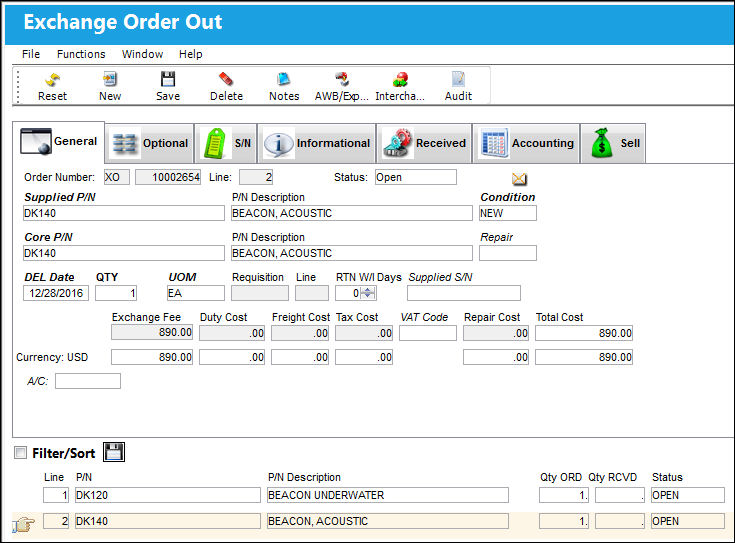Viewport: 735px width, 543px height.
Task: Click BEACON UNDERWATER description in list
Action: pos(388,495)
